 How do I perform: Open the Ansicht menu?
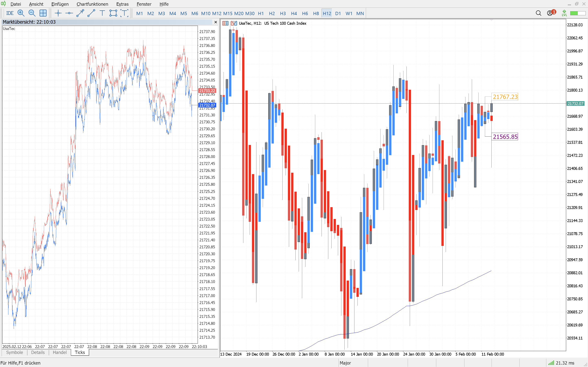36,4
